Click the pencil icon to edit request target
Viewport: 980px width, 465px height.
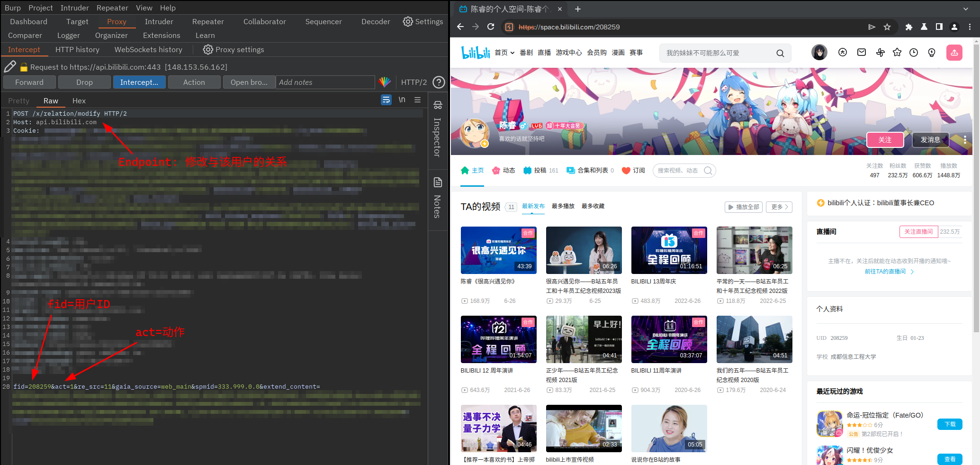pos(10,67)
